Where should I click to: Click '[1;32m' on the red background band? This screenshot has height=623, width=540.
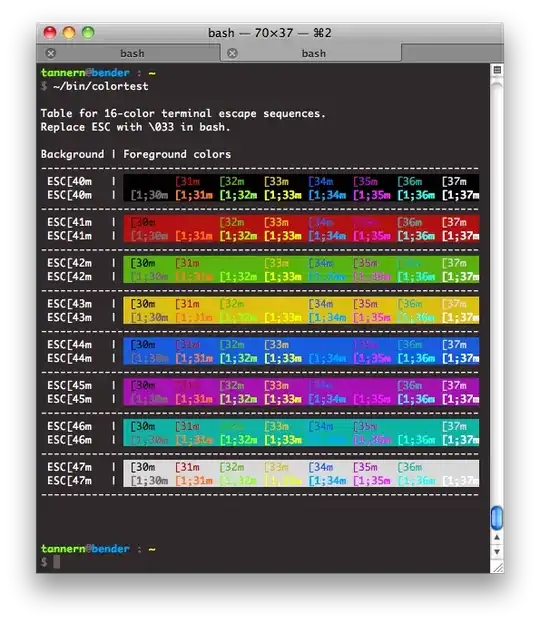238,236
